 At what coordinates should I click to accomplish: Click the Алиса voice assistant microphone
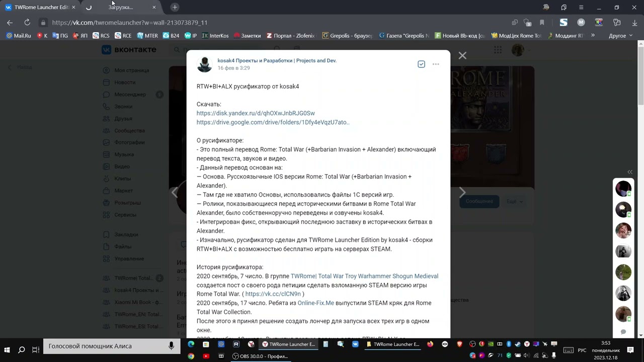coord(172,346)
